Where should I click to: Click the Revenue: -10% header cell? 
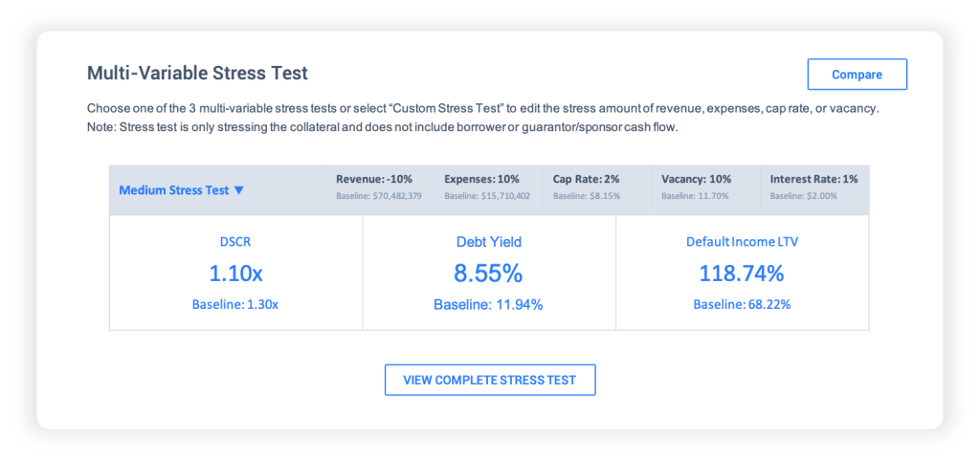[380, 186]
